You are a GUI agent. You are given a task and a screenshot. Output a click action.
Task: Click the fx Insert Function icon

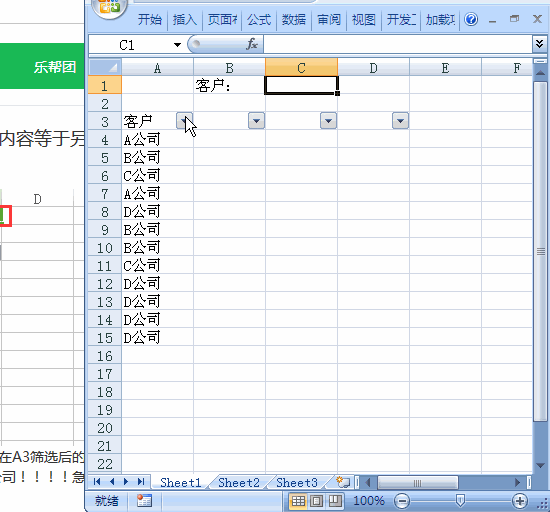click(252, 44)
